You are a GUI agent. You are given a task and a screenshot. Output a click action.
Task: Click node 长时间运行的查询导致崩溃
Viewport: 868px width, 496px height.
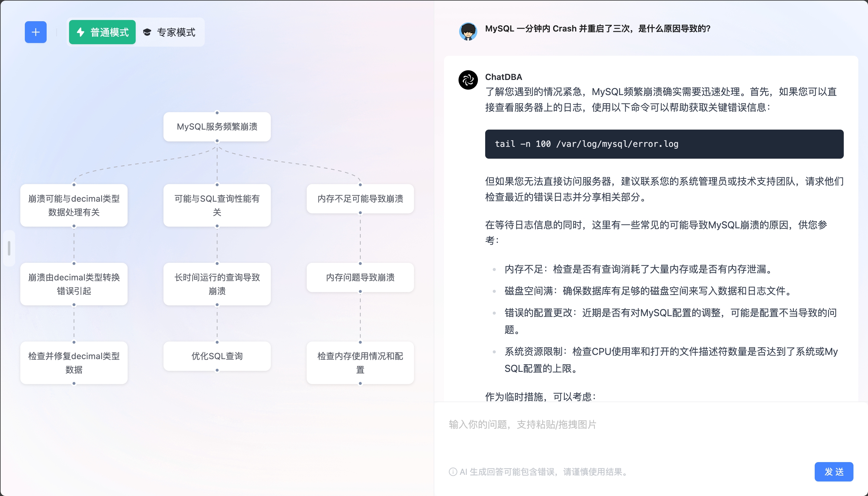click(217, 284)
